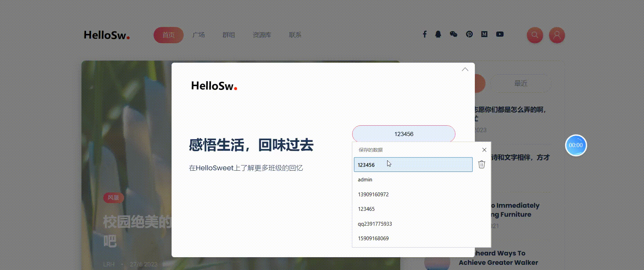Click the 风景 category tag

tap(113, 198)
